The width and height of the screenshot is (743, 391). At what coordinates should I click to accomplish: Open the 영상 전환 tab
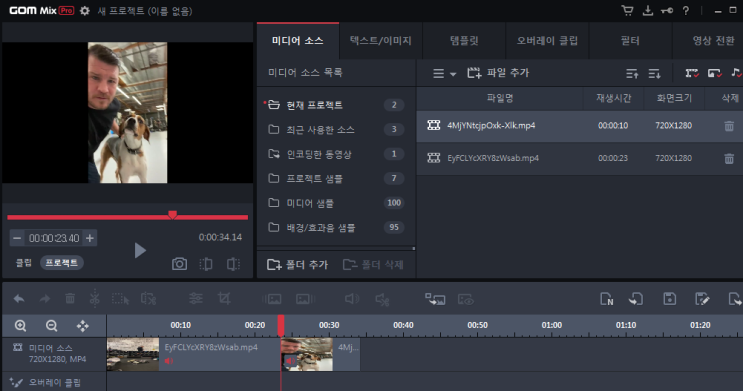click(x=713, y=41)
